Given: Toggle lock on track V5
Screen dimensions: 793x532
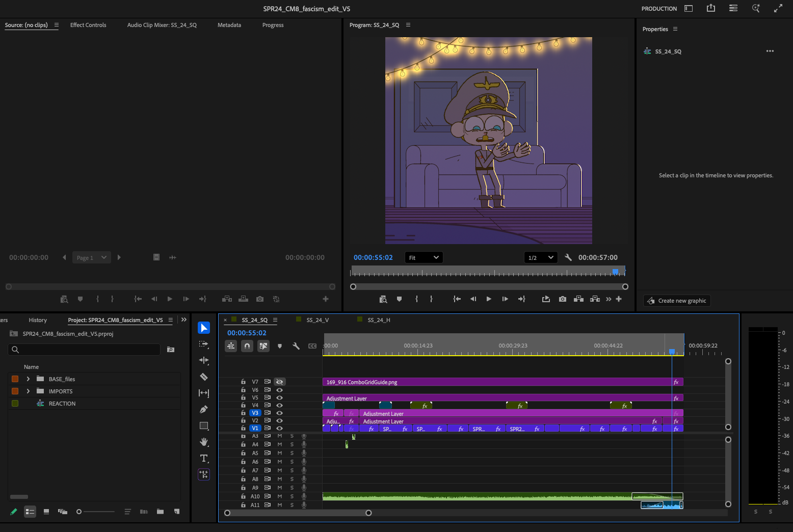Looking at the screenshot, I should (243, 397).
